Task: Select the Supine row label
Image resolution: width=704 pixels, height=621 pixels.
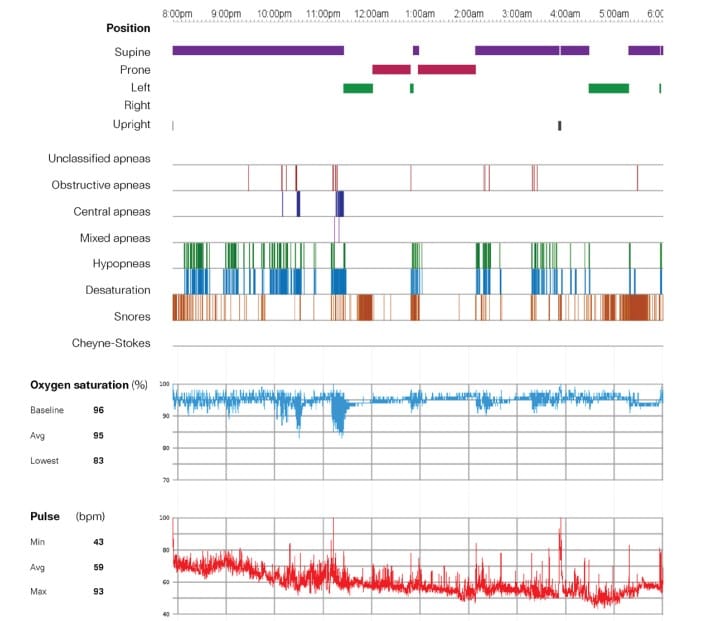Action: tap(132, 50)
